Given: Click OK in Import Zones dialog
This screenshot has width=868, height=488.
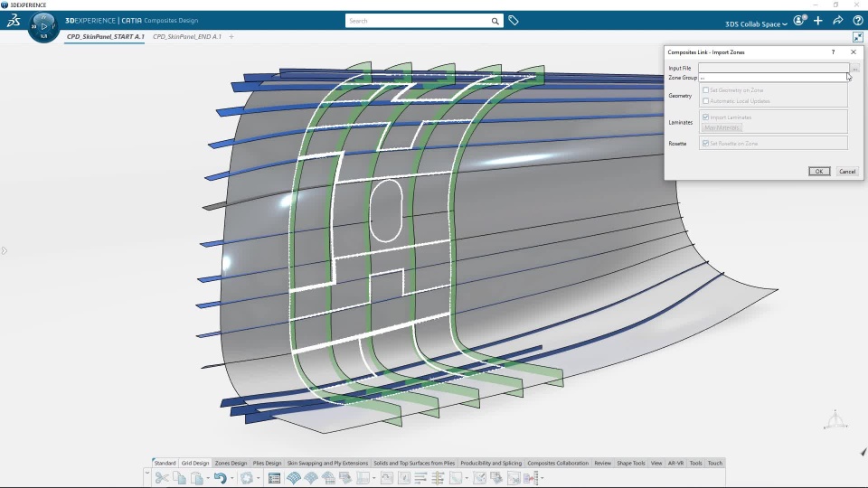Looking at the screenshot, I should click(819, 172).
